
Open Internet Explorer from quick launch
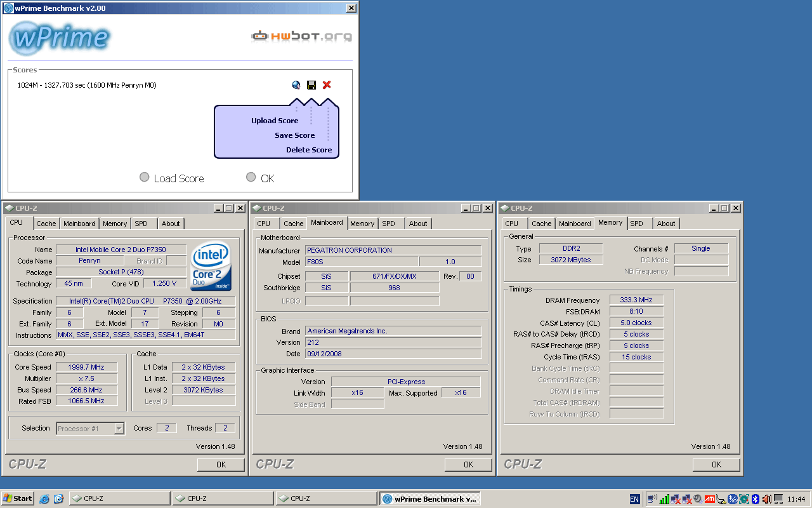(x=44, y=498)
